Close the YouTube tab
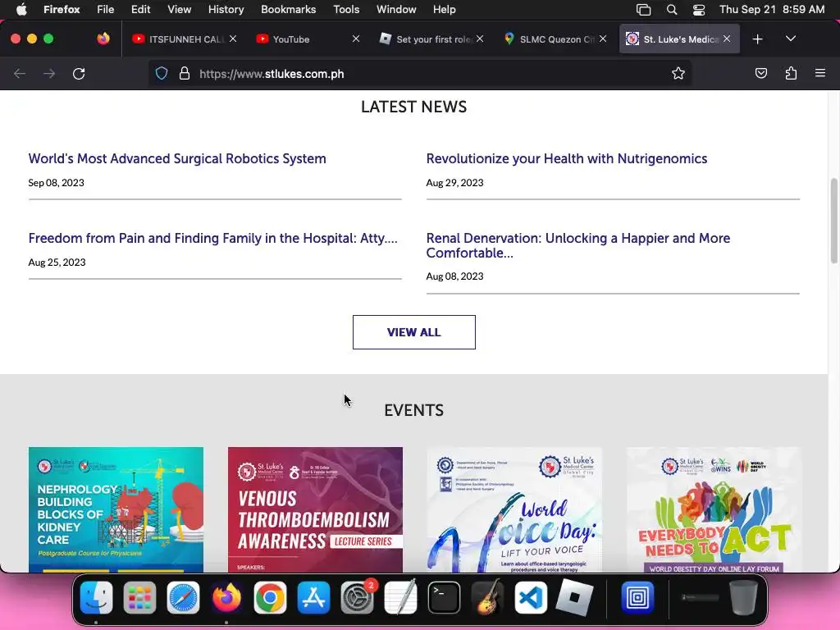 356,39
